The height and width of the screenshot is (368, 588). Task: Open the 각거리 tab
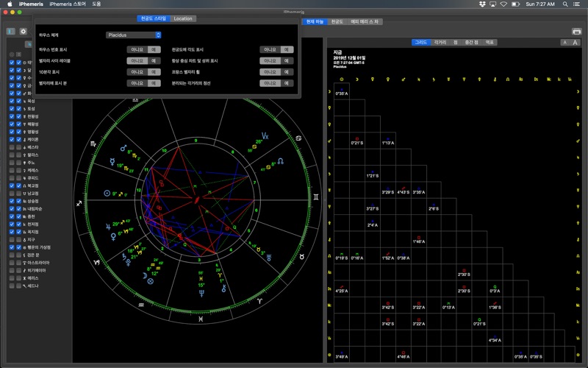click(x=440, y=43)
